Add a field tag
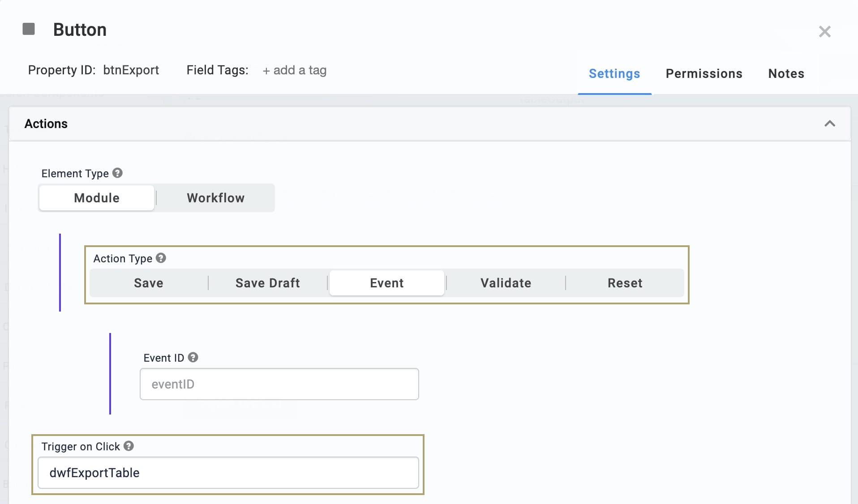 [x=294, y=70]
